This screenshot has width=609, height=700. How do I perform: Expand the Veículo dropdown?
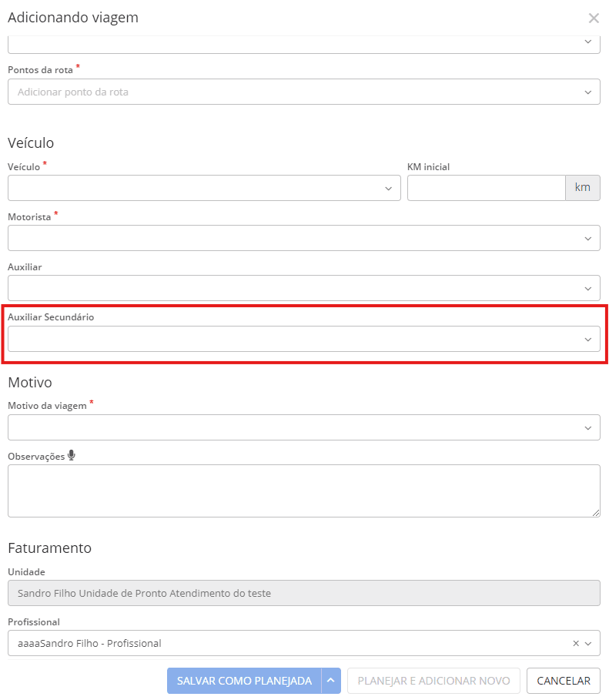[204, 188]
